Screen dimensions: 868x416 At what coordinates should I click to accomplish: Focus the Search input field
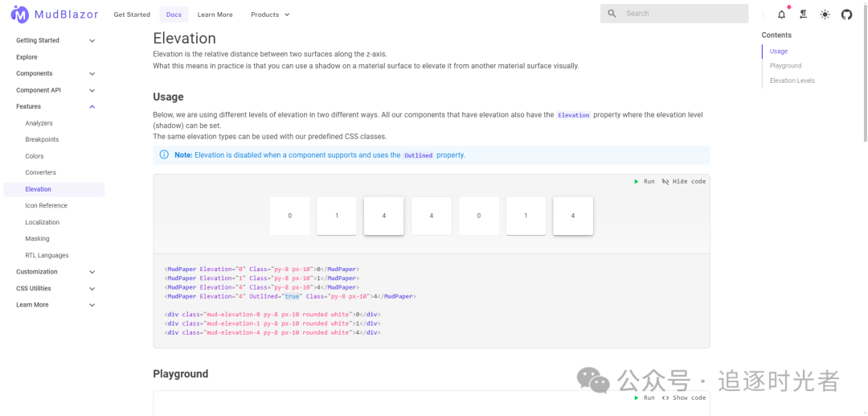pos(683,14)
